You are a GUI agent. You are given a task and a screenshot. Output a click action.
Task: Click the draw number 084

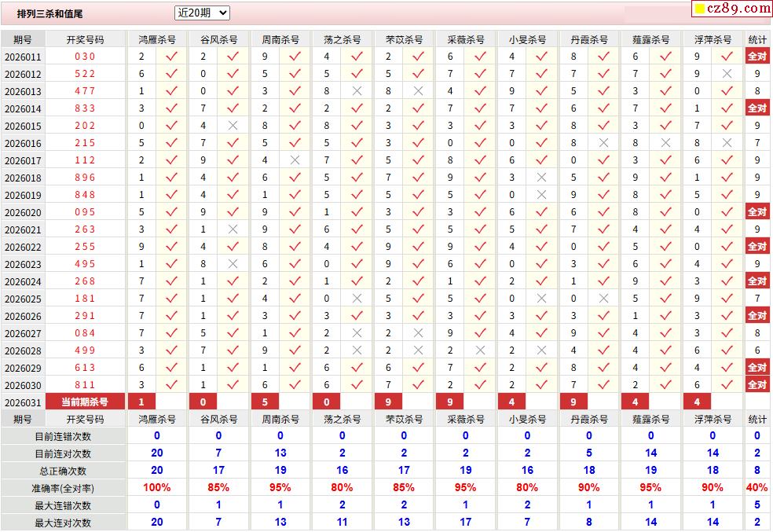click(x=85, y=333)
